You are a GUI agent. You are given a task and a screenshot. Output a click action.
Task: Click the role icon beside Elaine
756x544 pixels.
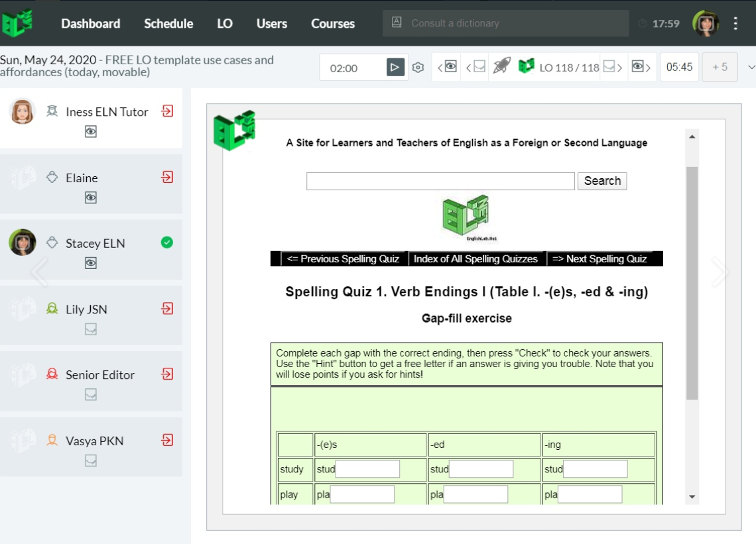click(52, 178)
